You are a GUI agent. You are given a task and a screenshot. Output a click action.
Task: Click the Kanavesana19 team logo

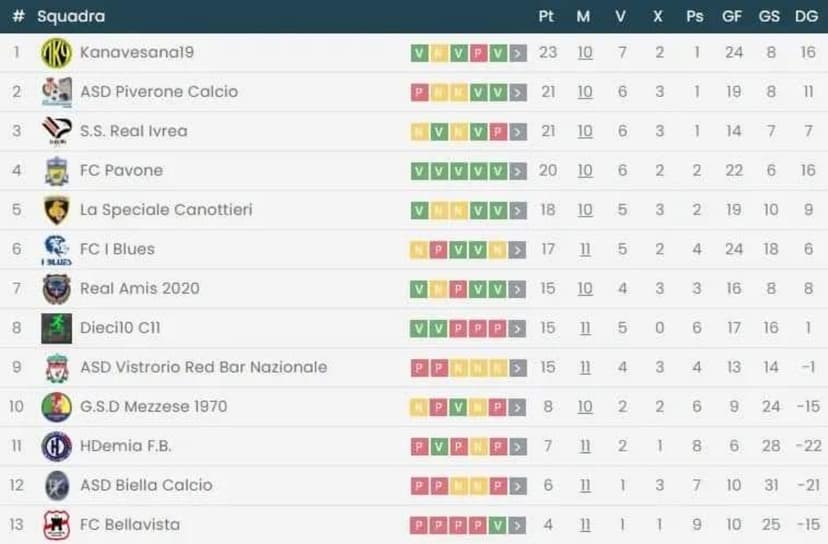(56, 53)
